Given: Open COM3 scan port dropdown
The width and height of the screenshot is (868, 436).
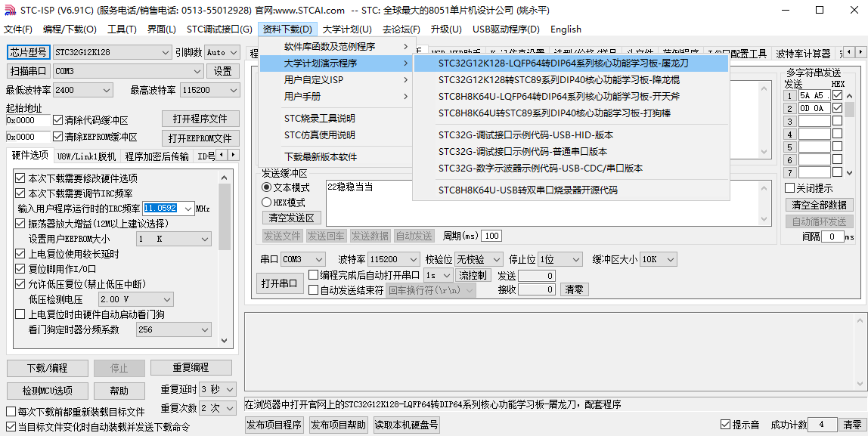Looking at the screenshot, I should [x=128, y=71].
